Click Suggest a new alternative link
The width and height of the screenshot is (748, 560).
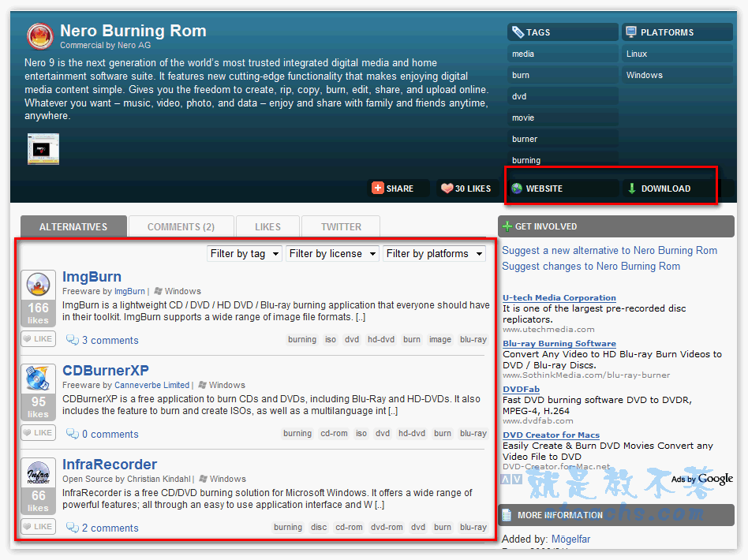point(609,250)
